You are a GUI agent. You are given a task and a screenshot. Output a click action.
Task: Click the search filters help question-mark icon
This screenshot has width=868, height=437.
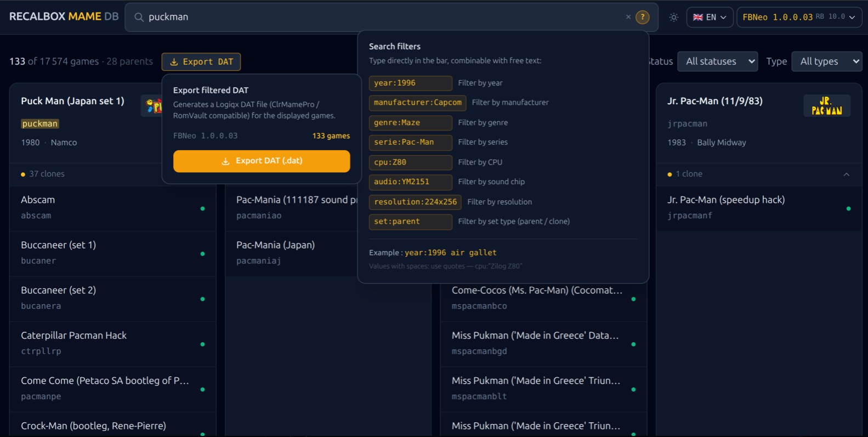pos(642,17)
